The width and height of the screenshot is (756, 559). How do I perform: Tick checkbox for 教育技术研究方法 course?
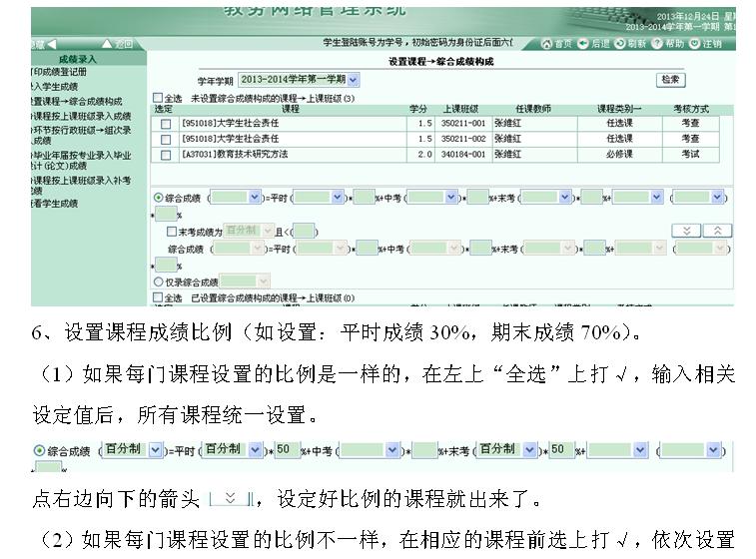coord(166,155)
